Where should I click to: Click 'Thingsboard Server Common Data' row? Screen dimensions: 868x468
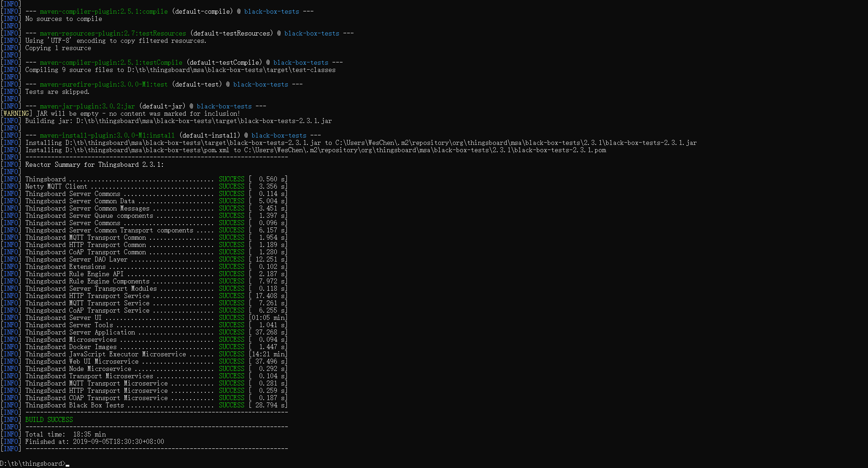pyautogui.click(x=144, y=201)
